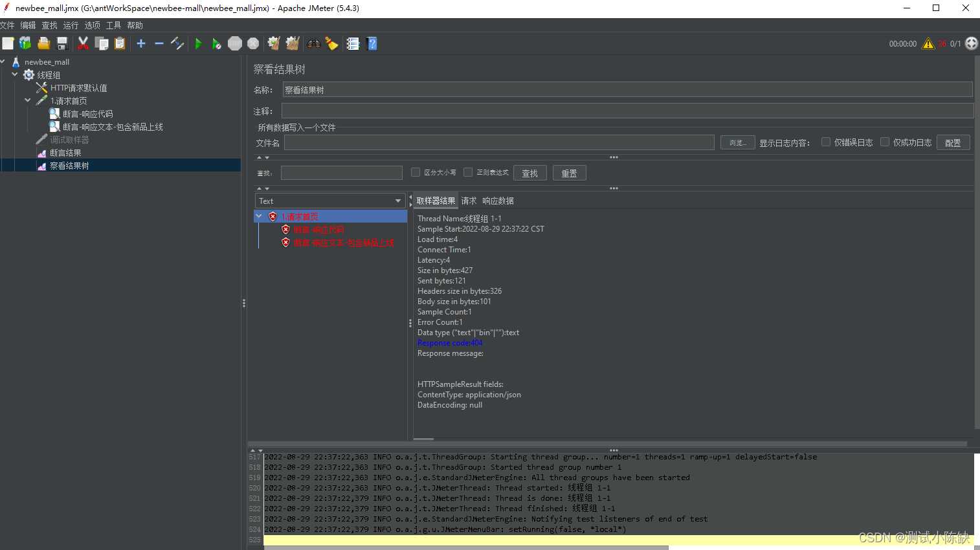Toggle the 区分大小写 checkbox

416,172
